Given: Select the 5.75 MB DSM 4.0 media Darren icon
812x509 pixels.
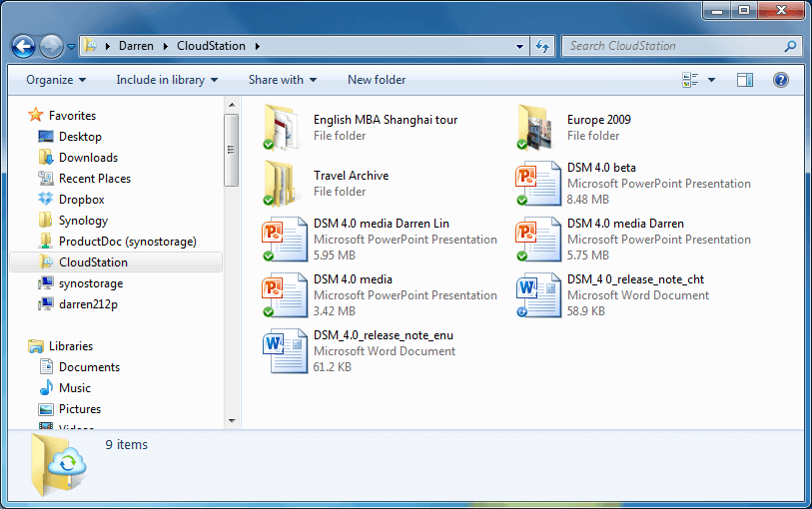Looking at the screenshot, I should [x=538, y=239].
